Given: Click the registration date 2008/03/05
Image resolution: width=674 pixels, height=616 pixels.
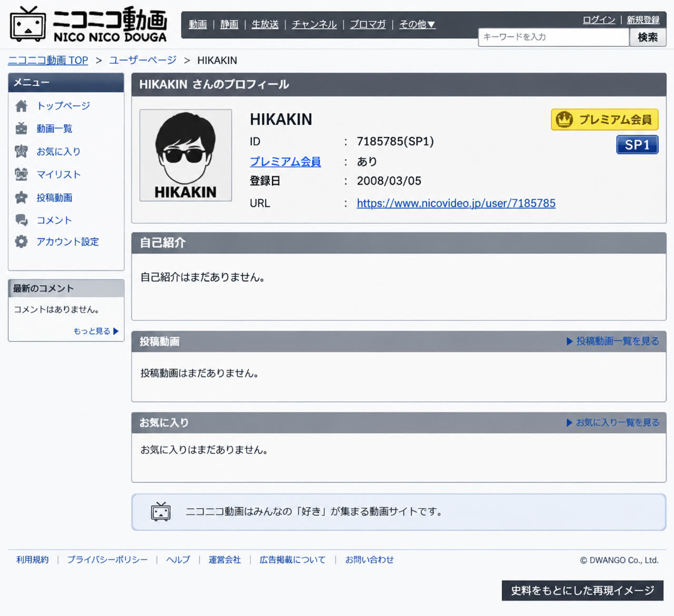Looking at the screenshot, I should [x=389, y=181].
